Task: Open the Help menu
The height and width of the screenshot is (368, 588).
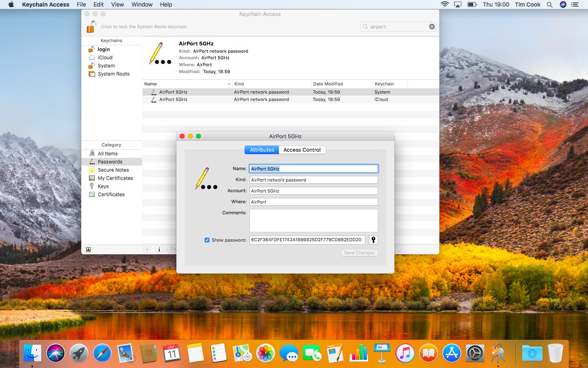Action: pos(166,4)
